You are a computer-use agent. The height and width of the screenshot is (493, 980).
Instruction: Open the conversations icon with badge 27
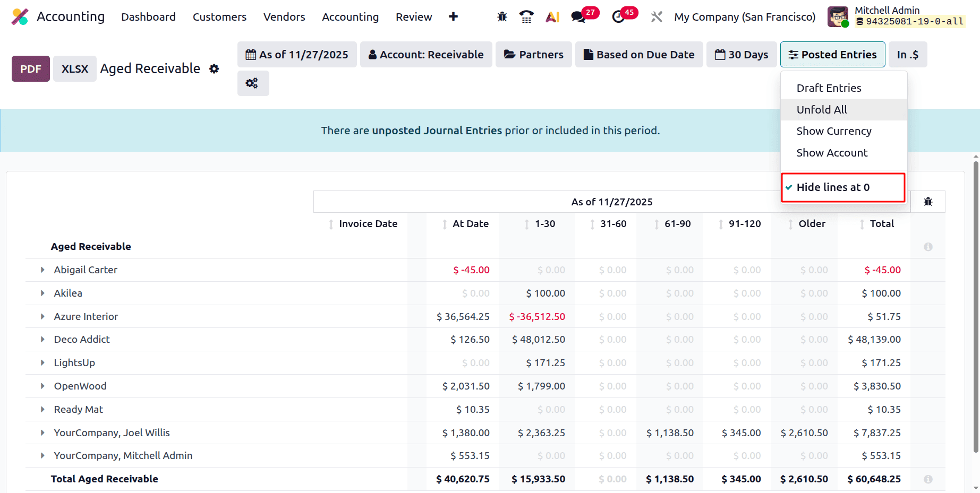pos(578,17)
